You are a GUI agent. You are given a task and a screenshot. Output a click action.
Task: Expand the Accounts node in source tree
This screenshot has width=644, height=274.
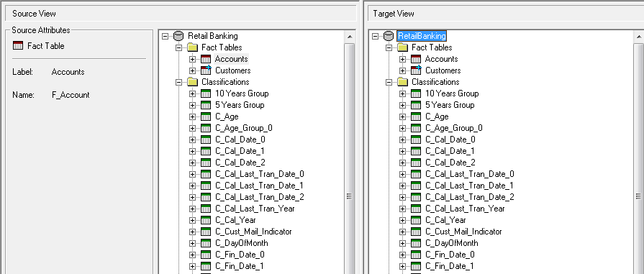tap(193, 59)
